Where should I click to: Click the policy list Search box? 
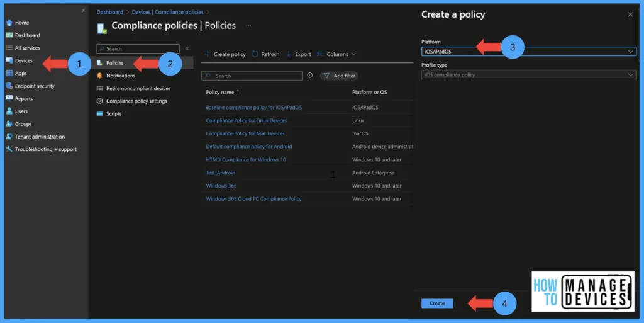(252, 76)
